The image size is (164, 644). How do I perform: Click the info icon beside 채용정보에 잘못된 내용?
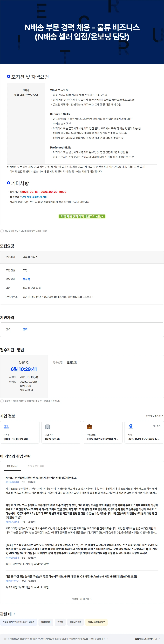point(2,231)
